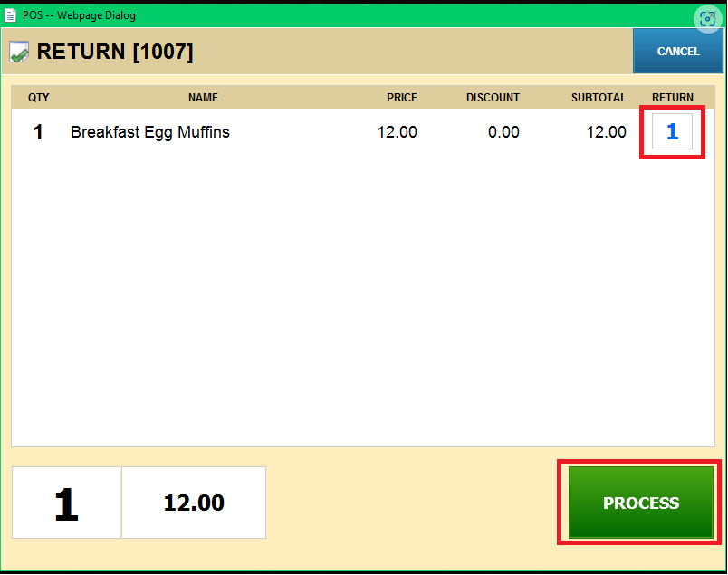The image size is (728, 575).
Task: Click the total return quantity box at bottom left
Action: point(66,503)
